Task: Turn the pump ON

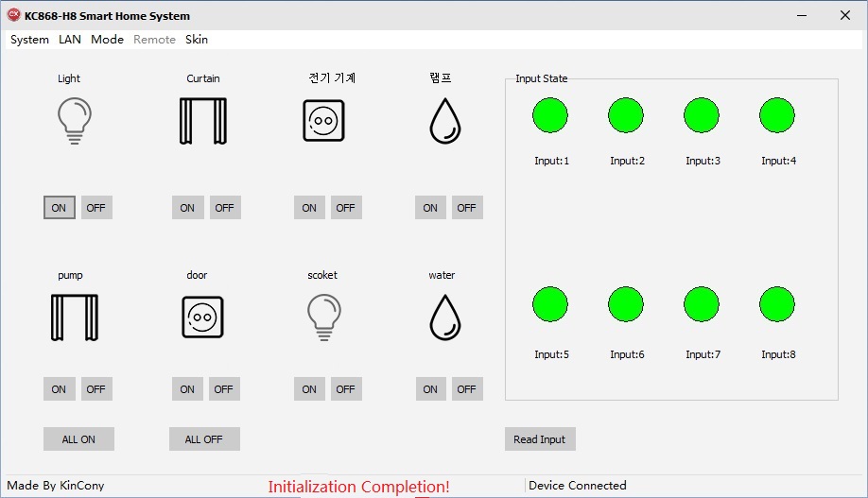Action: 59,389
